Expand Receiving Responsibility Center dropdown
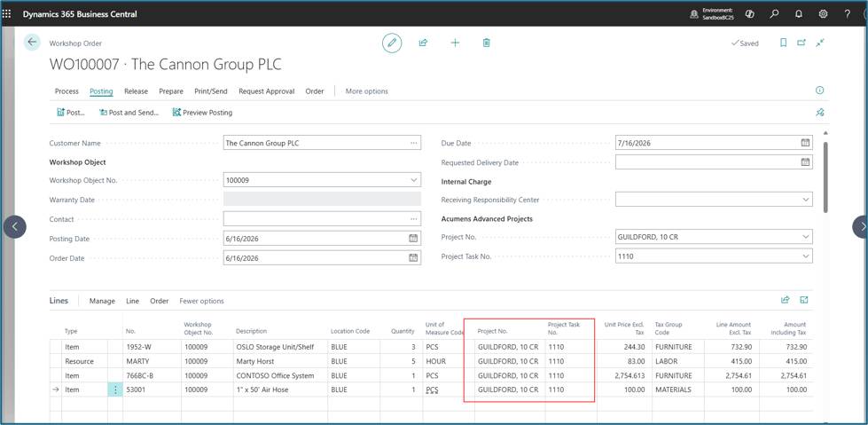 point(805,199)
